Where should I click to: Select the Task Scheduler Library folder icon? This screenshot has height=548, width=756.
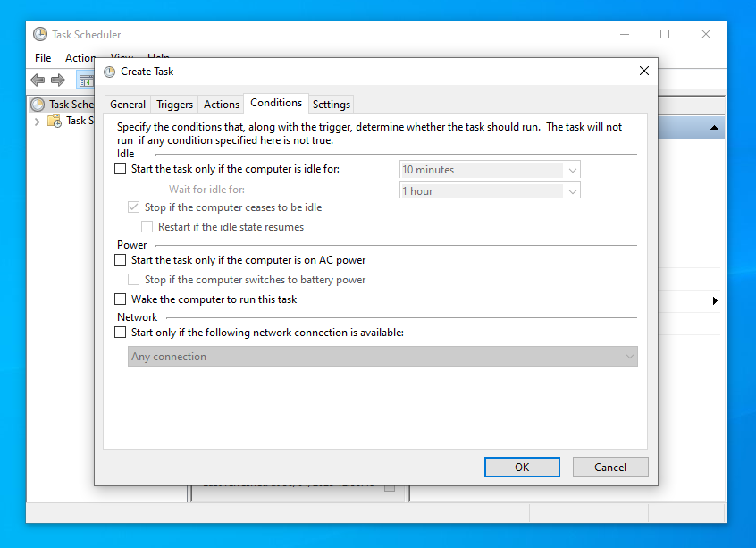(x=55, y=121)
